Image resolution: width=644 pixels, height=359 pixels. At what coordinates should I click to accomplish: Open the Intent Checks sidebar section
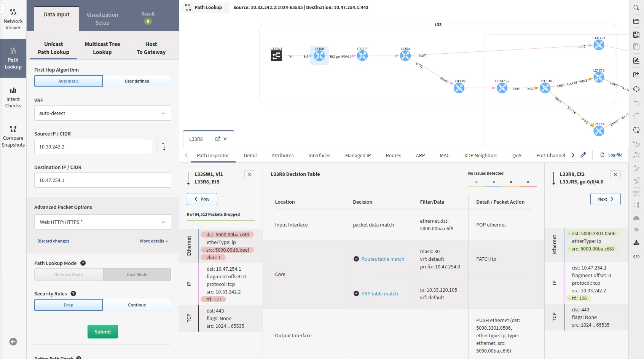click(13, 97)
